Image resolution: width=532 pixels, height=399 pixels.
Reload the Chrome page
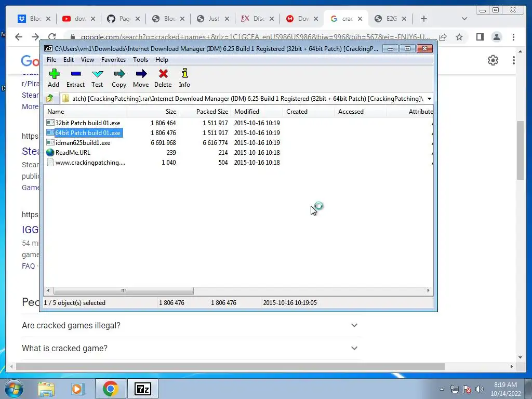click(x=52, y=36)
